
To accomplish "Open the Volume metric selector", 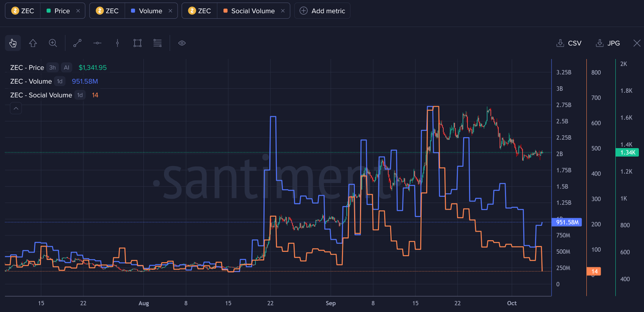I will click(147, 11).
